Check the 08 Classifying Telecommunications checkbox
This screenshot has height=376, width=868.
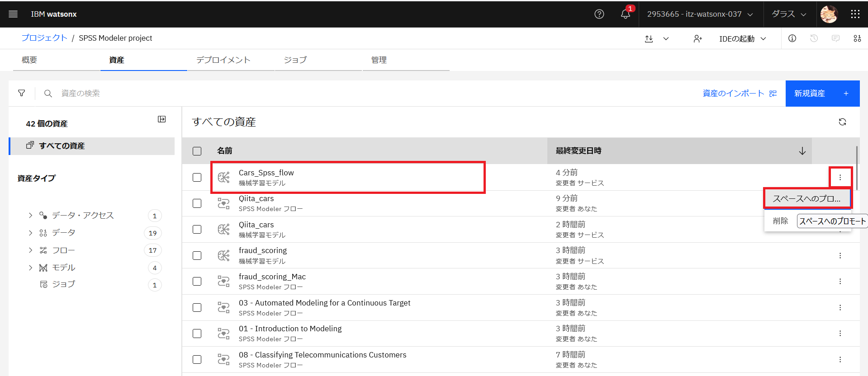(x=197, y=359)
